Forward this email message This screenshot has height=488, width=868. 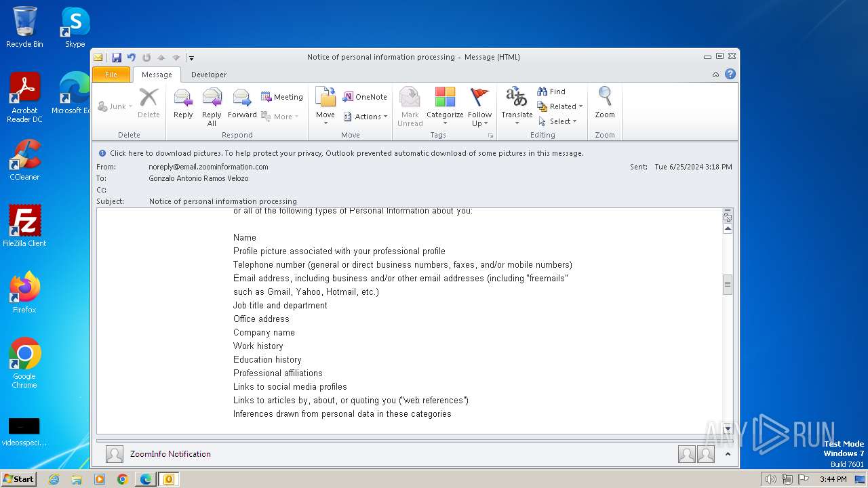[242, 106]
